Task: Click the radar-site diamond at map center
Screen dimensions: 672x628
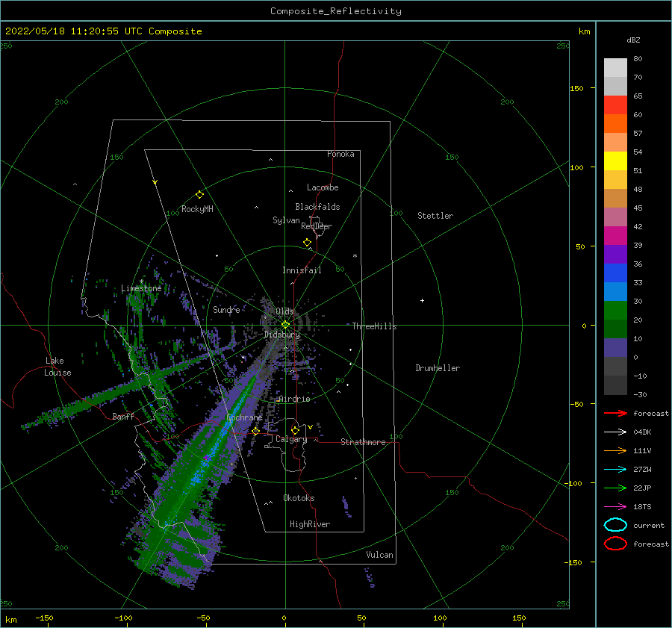Action: click(x=285, y=325)
